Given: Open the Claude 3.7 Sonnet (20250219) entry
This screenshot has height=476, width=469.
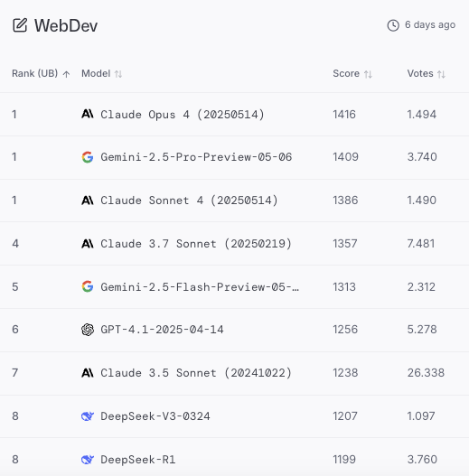Looking at the screenshot, I should pyautogui.click(x=196, y=244).
